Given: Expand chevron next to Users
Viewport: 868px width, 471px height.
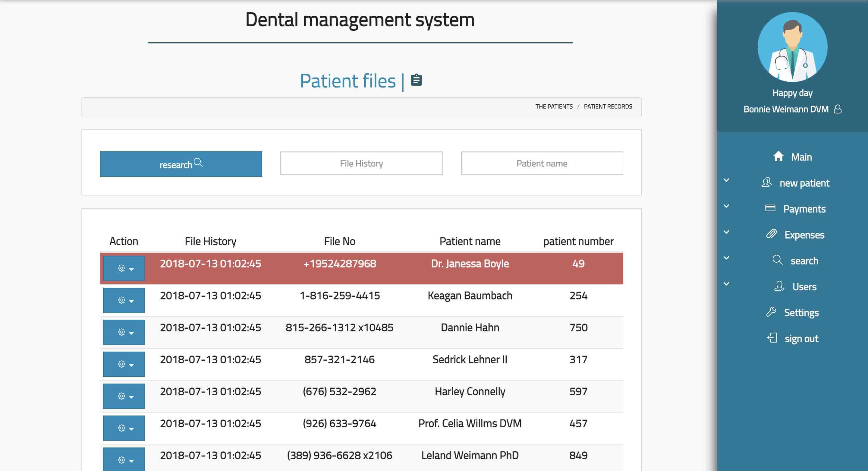Looking at the screenshot, I should click(726, 284).
